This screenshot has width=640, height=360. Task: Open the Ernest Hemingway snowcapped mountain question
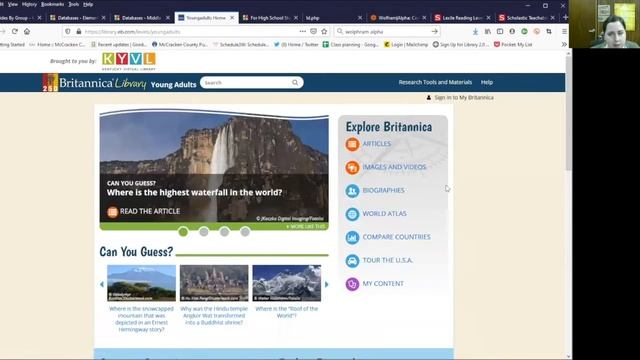[x=141, y=319]
